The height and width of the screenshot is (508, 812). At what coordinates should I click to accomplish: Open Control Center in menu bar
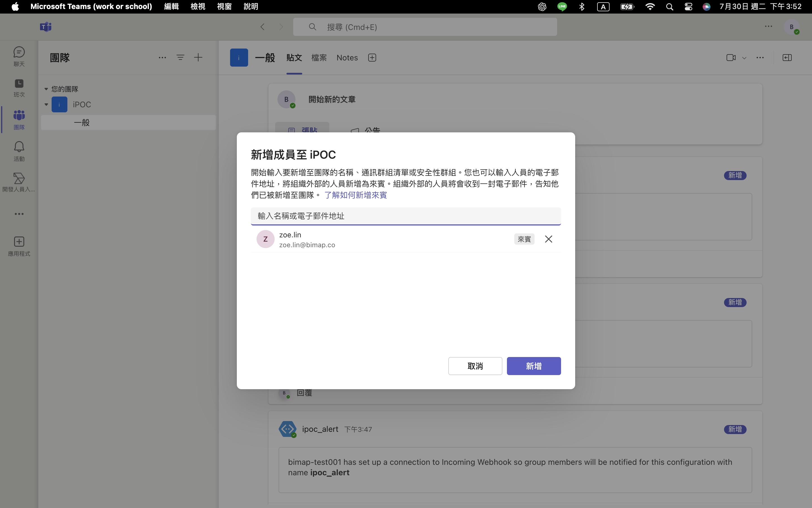tap(688, 7)
